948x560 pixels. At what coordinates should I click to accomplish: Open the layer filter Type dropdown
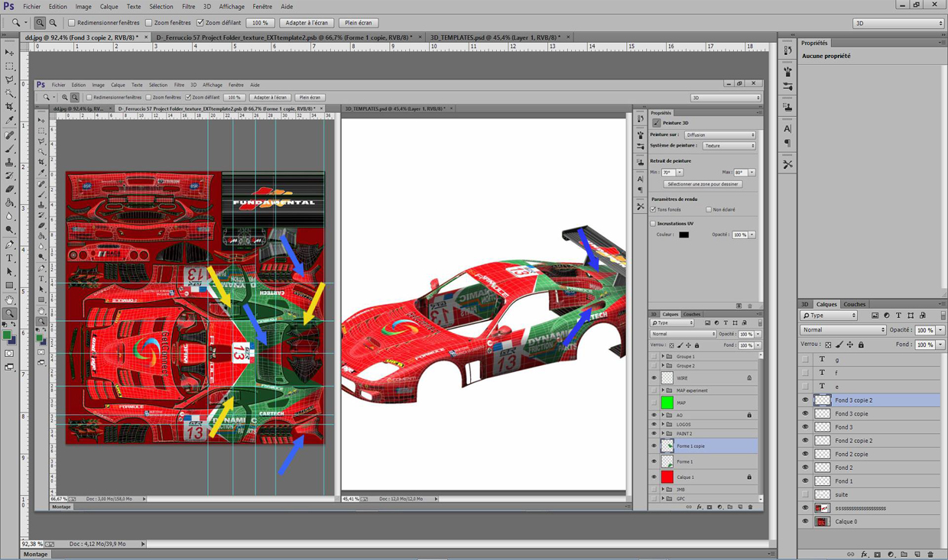click(x=829, y=316)
